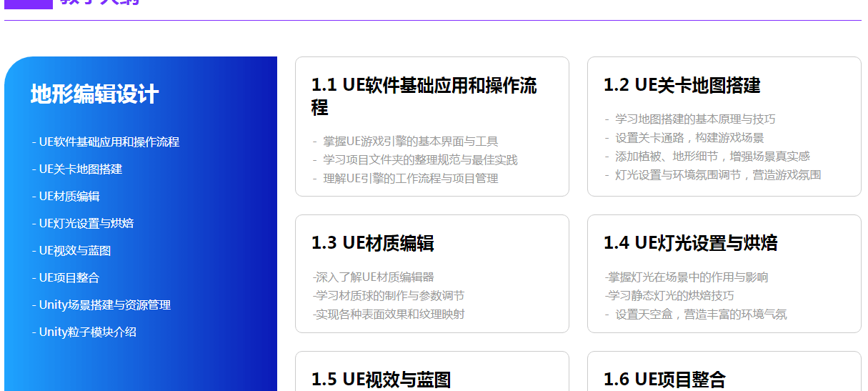This screenshot has height=391, width=868.
Task: Click card title 1.2 UE关卡地图搭建
Action: (682, 85)
